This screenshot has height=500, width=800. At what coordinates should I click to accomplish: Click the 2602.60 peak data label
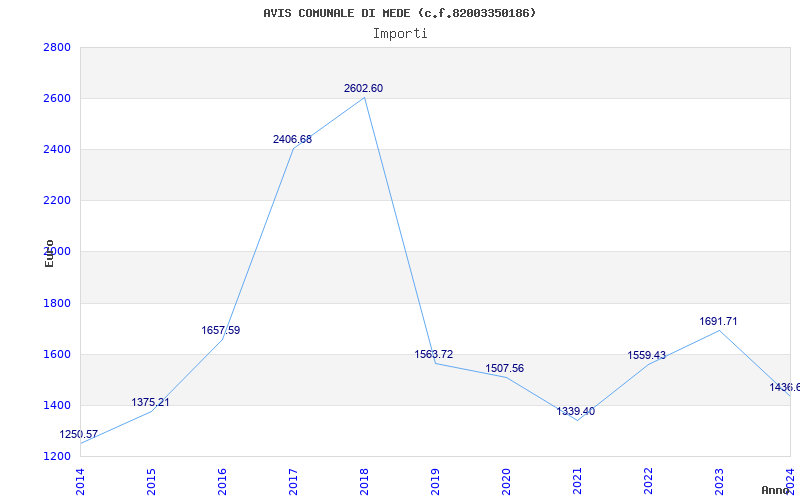point(363,88)
